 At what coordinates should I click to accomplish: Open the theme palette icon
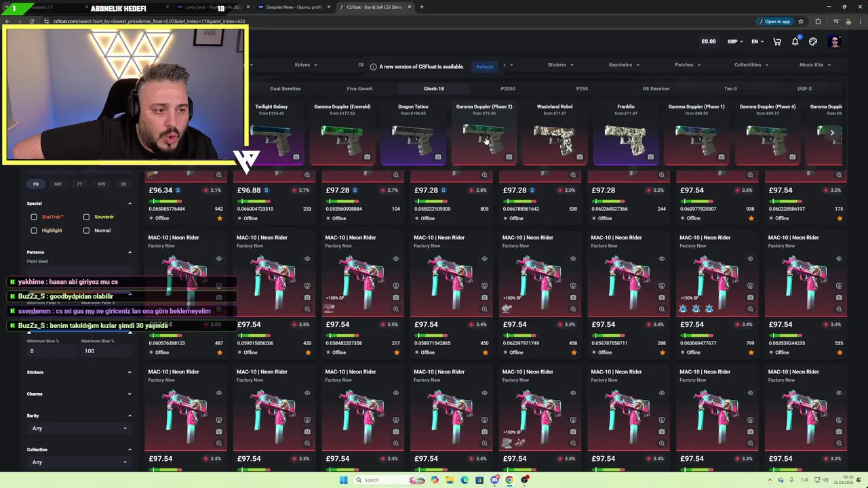[813, 41]
